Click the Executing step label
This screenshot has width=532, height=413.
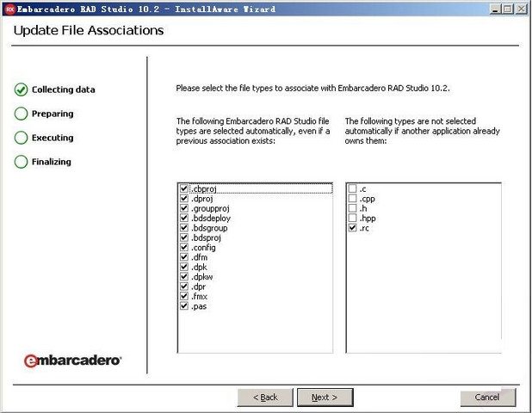(x=53, y=138)
